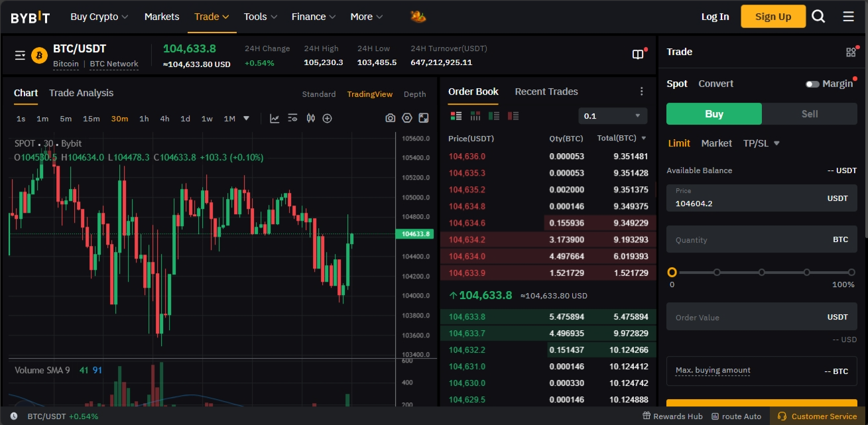Select the 1d timeframe
Image resolution: width=868 pixels, height=425 pixels.
click(186, 119)
